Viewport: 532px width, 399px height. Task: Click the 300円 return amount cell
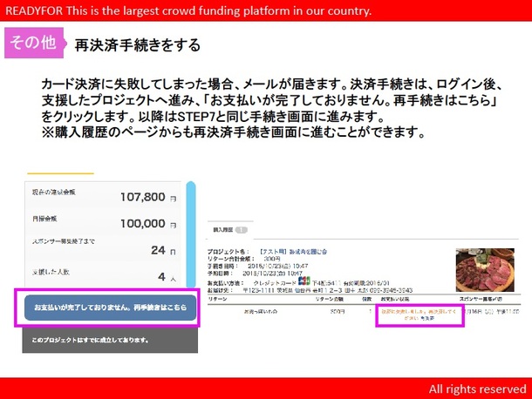(x=336, y=309)
